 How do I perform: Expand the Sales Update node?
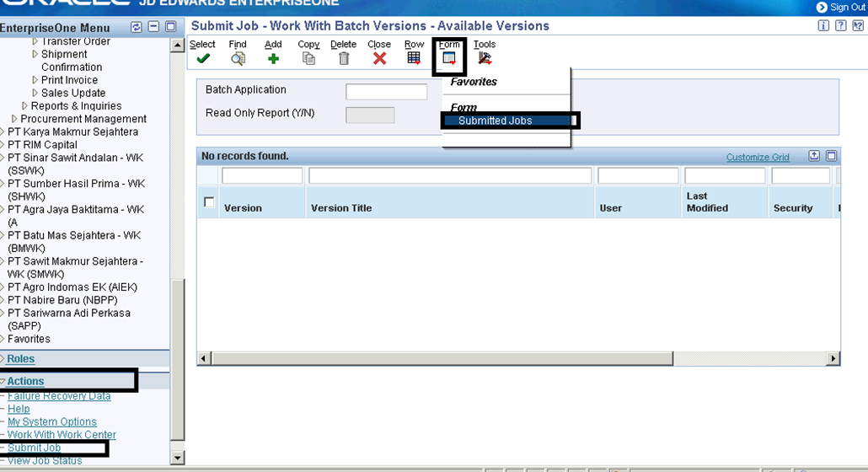pos(35,93)
